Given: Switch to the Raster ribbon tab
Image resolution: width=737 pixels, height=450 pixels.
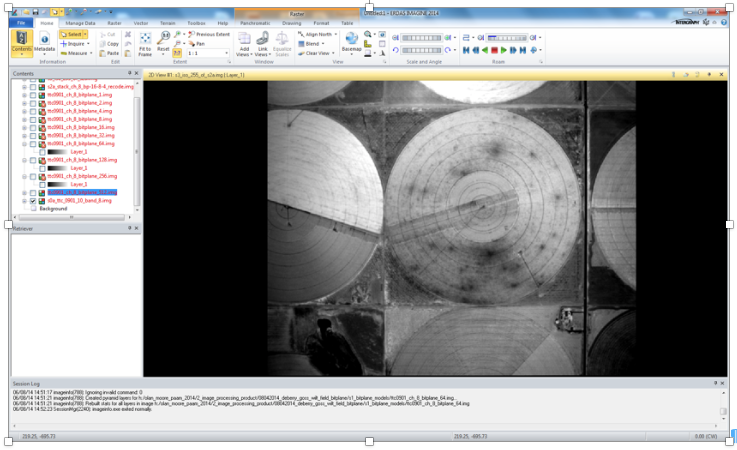Looking at the screenshot, I should pos(114,23).
